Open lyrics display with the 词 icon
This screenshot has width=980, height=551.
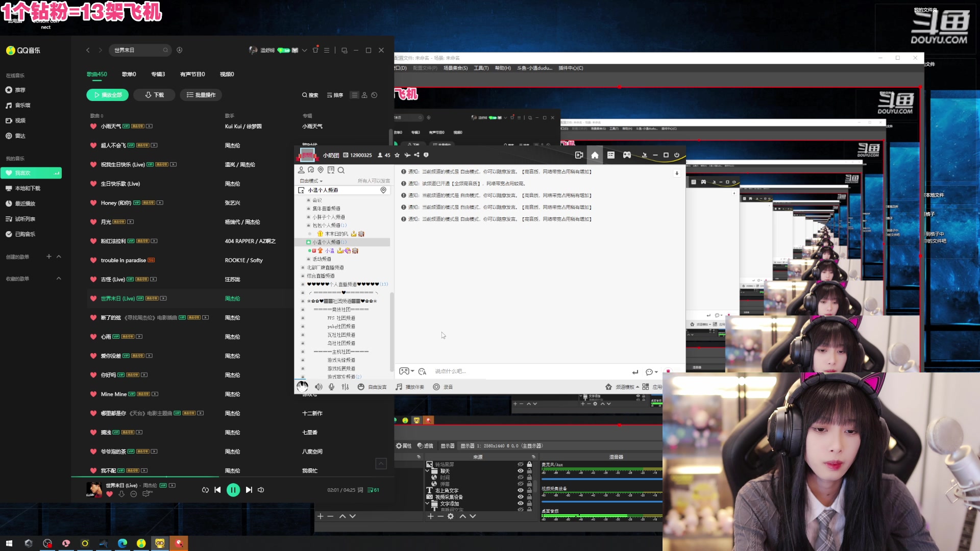click(x=360, y=490)
